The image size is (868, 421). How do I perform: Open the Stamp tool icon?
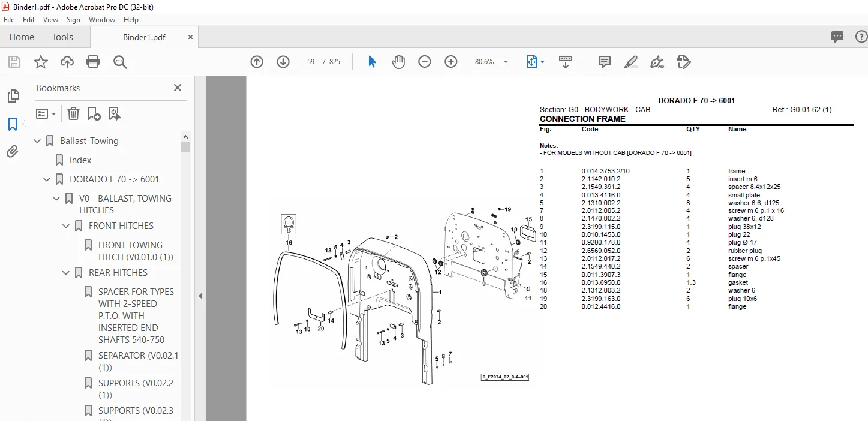click(683, 62)
